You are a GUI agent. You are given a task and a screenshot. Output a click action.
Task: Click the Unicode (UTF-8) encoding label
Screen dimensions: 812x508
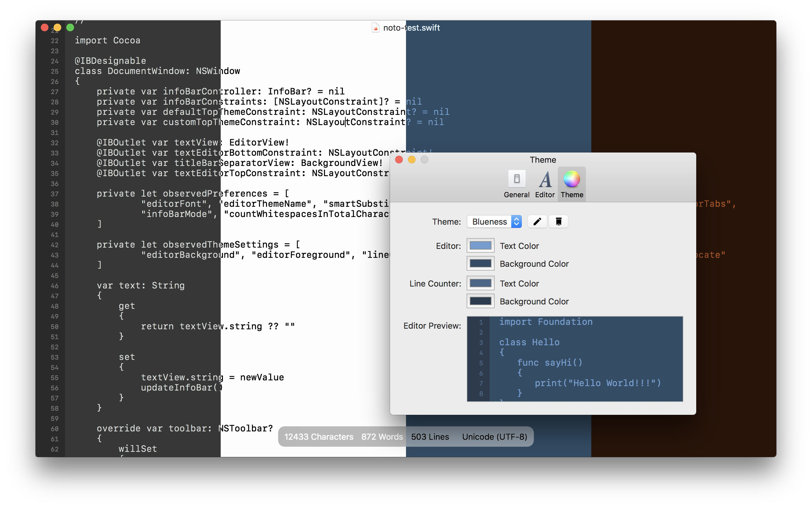pyautogui.click(x=494, y=437)
